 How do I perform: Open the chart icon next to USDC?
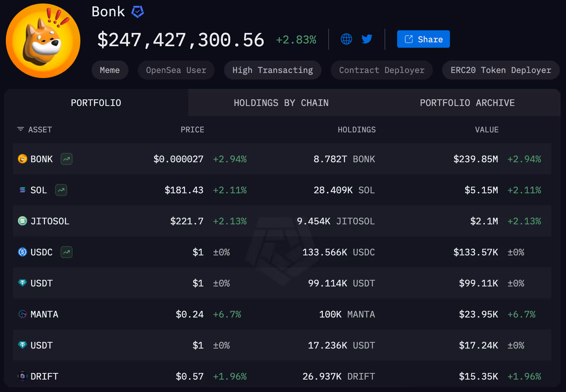67,252
